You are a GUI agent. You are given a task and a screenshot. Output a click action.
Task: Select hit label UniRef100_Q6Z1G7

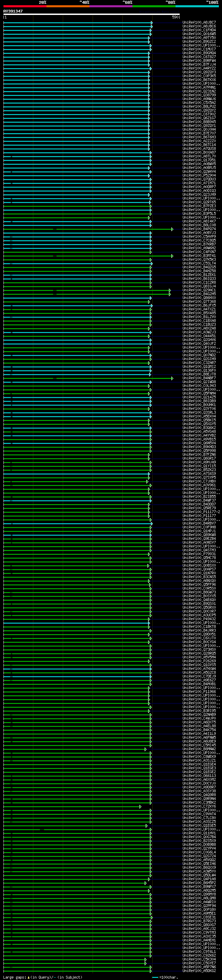pyautogui.click(x=199, y=118)
